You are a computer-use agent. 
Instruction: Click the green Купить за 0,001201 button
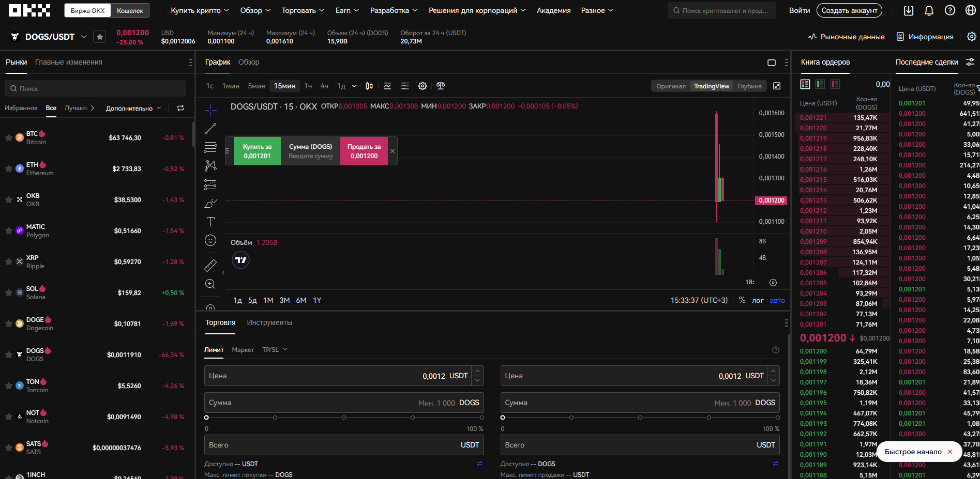(x=257, y=151)
